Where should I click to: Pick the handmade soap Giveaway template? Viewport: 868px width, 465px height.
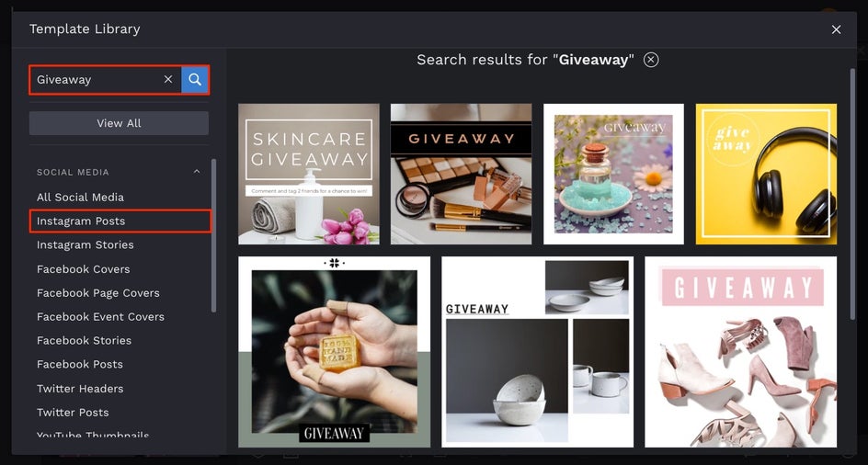click(x=335, y=352)
